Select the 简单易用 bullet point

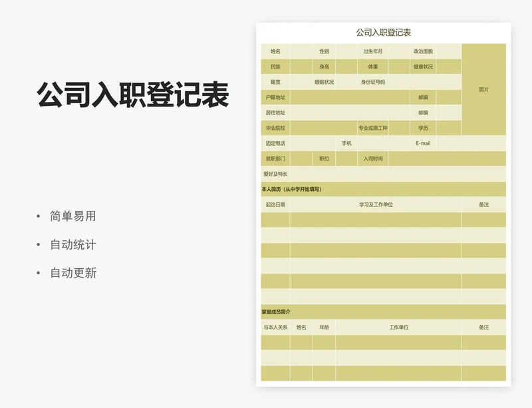(x=73, y=216)
